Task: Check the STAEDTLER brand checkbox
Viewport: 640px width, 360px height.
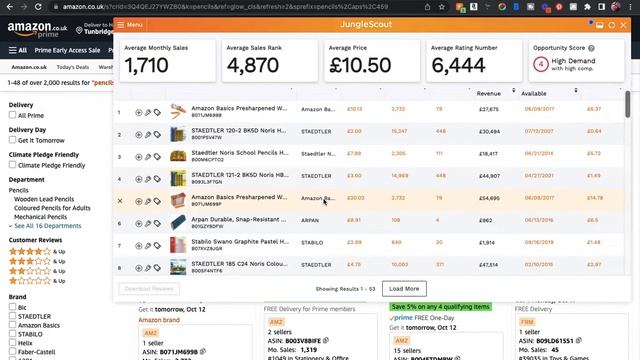Action: [12, 316]
